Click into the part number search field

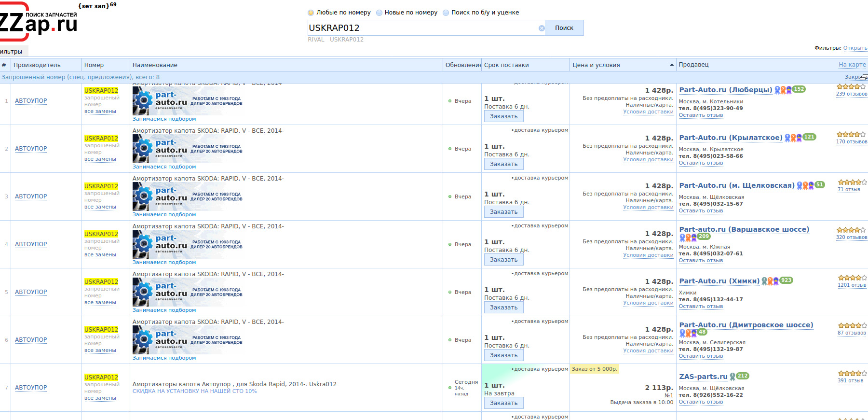422,28
